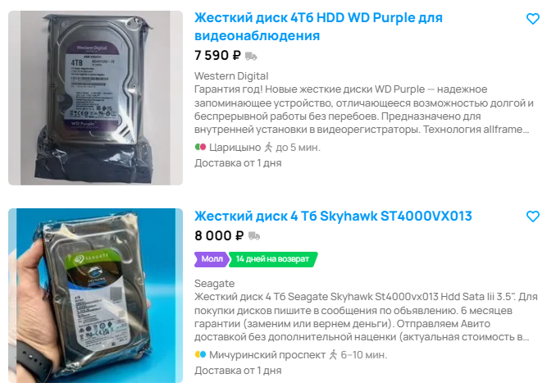Open WD Purple description starting Гарантия год
The image size is (556, 392).
pos(364,109)
